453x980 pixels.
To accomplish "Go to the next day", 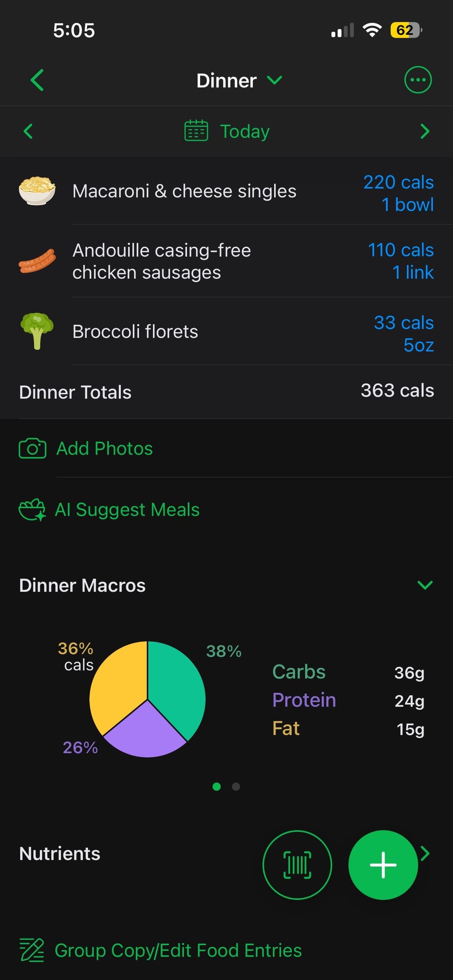I will click(424, 131).
